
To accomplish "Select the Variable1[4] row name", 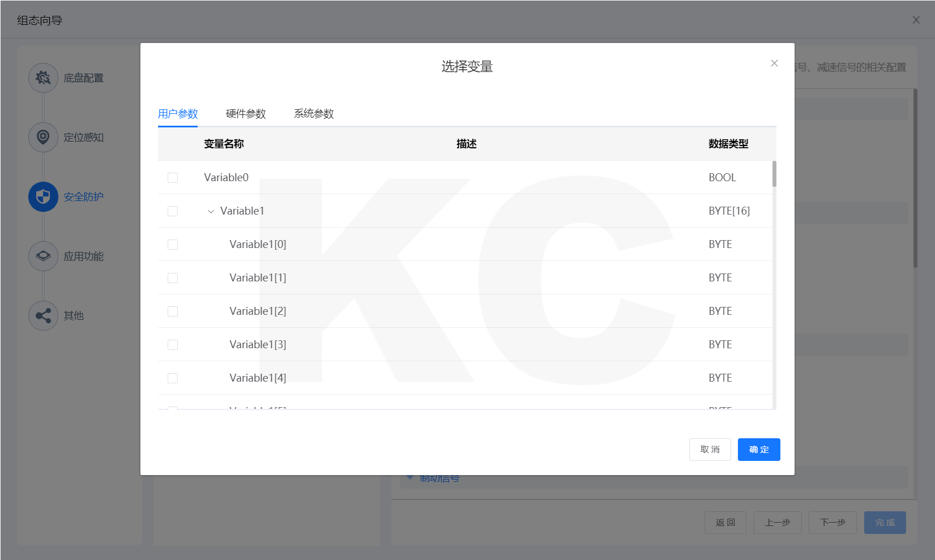I will [258, 378].
